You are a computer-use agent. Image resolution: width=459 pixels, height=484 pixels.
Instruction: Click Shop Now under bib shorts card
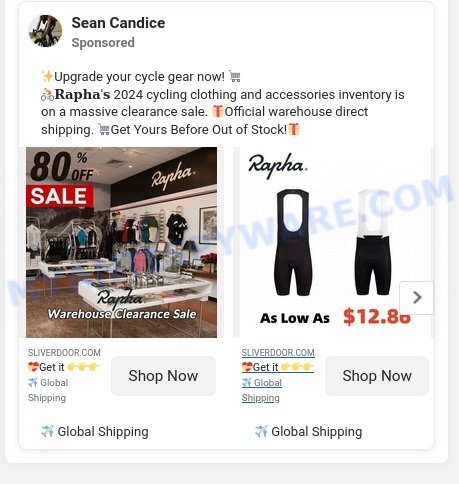tap(377, 376)
